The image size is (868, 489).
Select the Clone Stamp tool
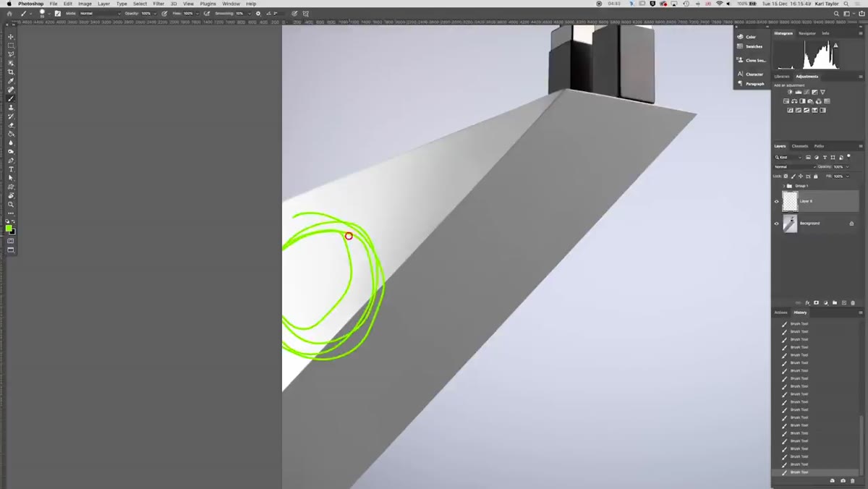11,107
